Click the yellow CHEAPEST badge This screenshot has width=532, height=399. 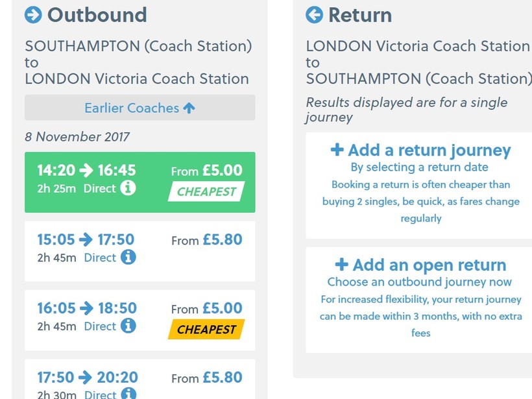[206, 330]
